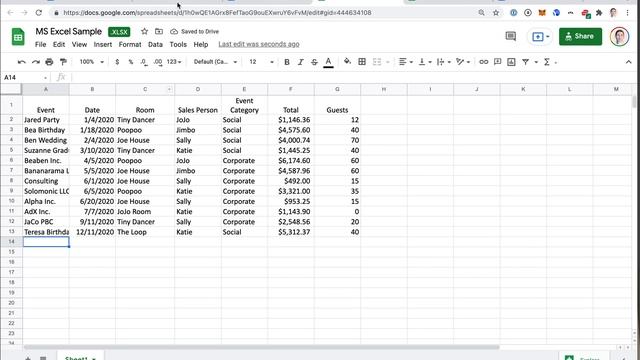Screen dimensions: 640x360
Task: Click the present to meeting button
Action: (x=540, y=36)
